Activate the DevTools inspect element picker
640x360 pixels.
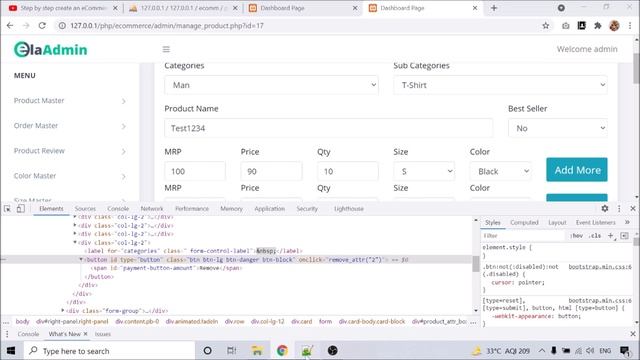coord(7,209)
